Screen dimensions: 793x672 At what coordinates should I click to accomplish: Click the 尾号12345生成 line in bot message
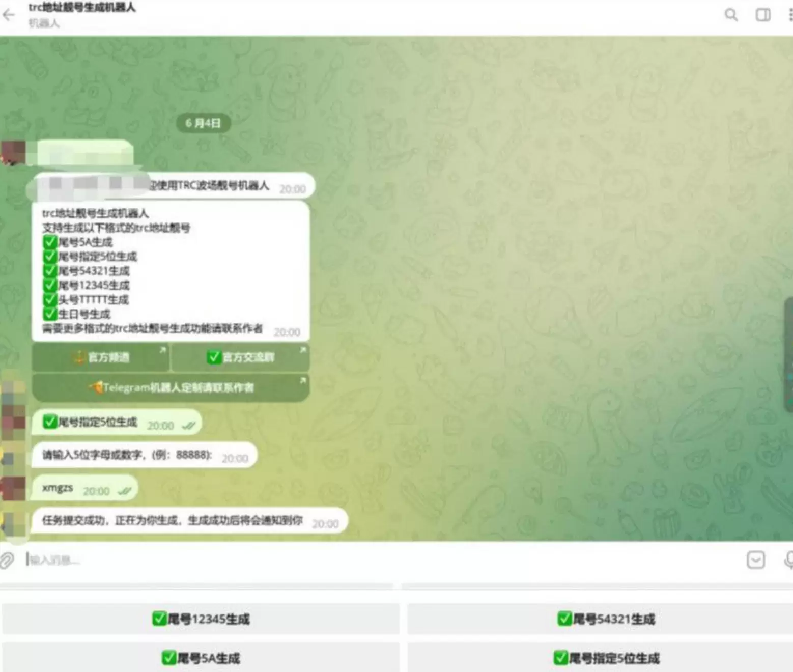click(x=86, y=285)
